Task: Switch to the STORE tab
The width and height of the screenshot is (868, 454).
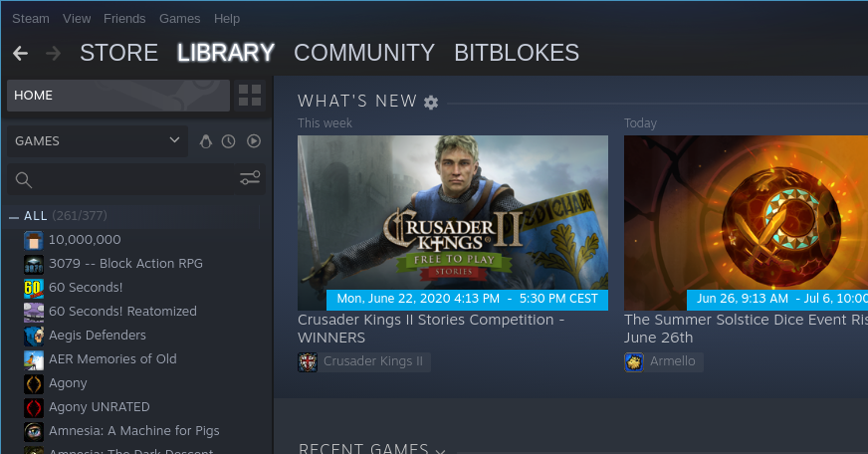Action: (119, 53)
